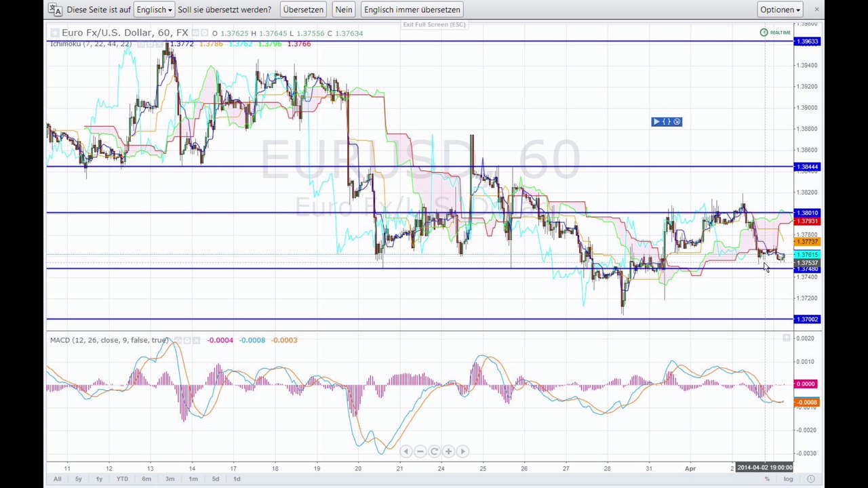Click the 0.0000 MACD axis label
The height and width of the screenshot is (488, 868).
click(x=806, y=384)
